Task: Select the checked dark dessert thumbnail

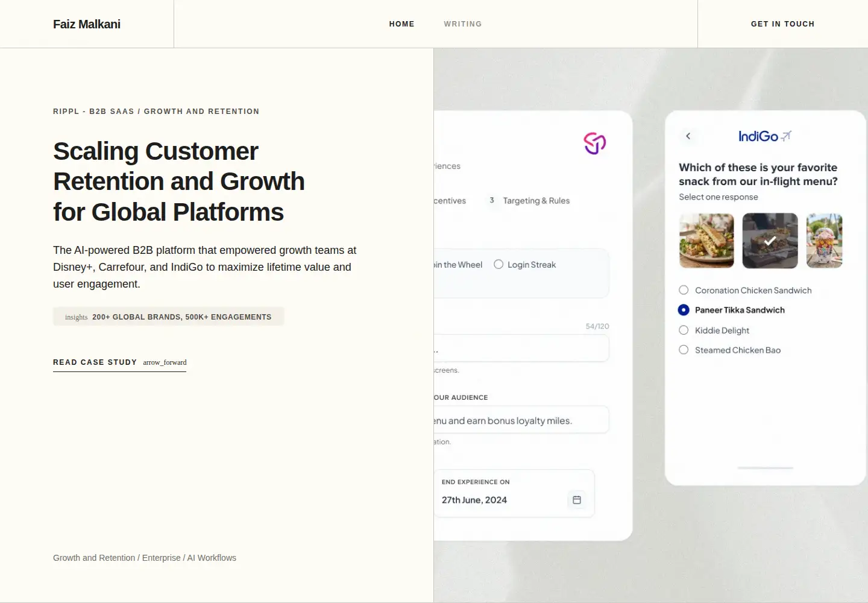Action: tap(770, 241)
